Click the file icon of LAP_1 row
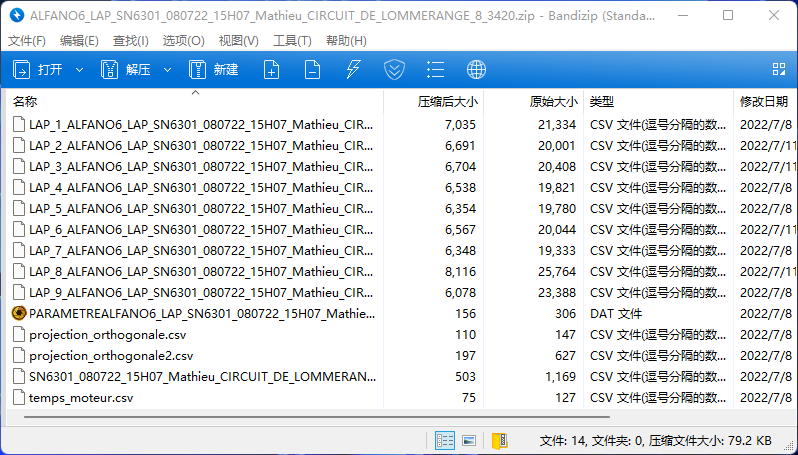Screen dimensions: 798x455 click(x=19, y=124)
